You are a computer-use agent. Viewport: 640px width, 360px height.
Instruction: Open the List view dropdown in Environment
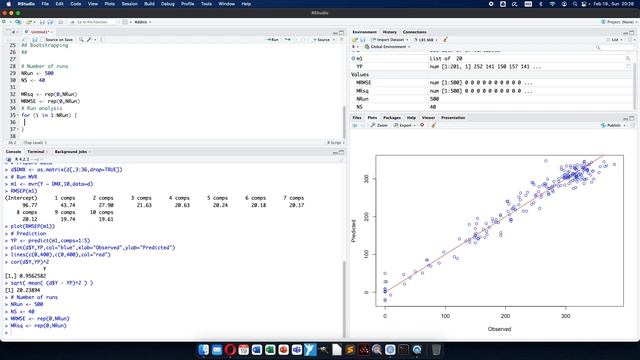(x=615, y=40)
